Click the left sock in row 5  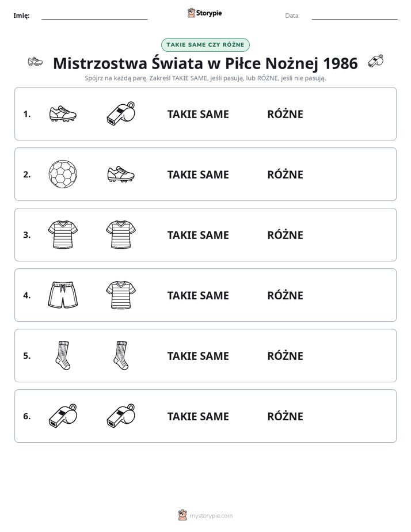point(63,356)
